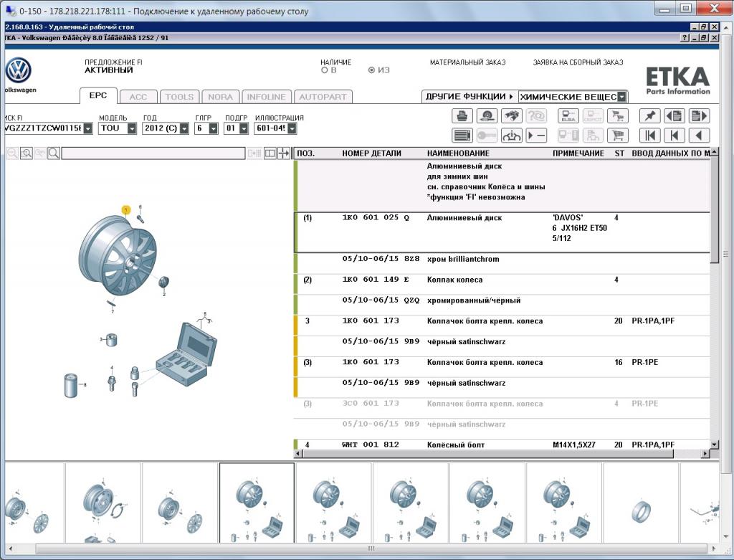Click the хром brilliantchrom description
Screen dimensions: 734x560
(x=463, y=259)
